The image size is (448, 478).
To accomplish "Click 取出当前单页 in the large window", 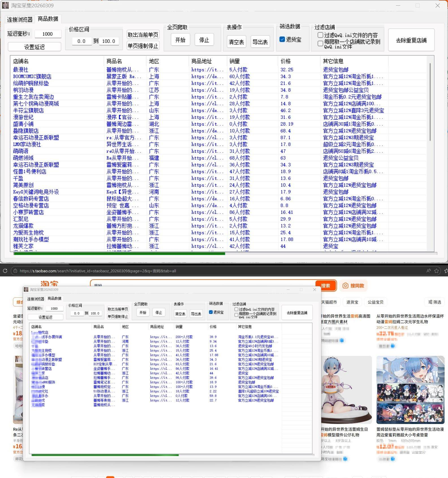I will [x=143, y=35].
